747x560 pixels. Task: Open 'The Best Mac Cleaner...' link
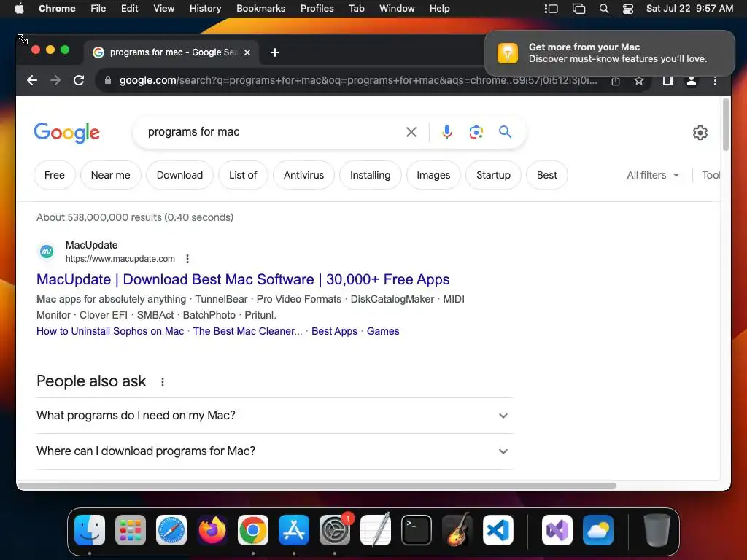click(x=247, y=332)
